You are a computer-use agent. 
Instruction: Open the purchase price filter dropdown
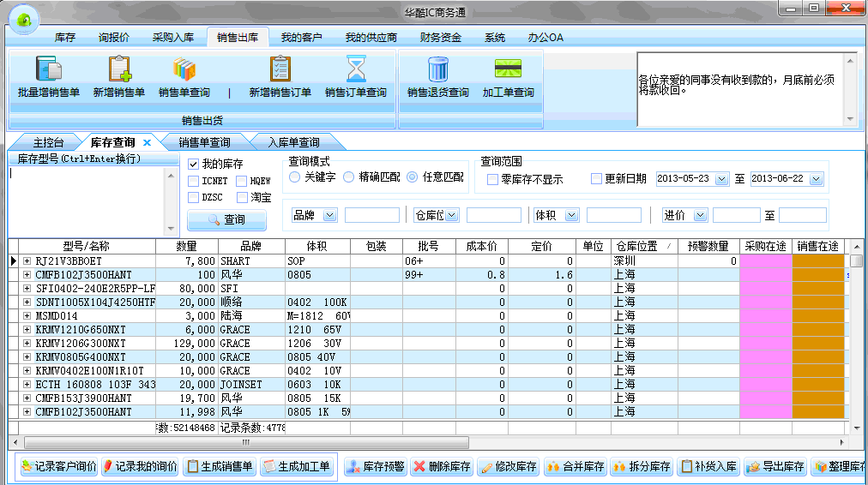click(x=700, y=215)
